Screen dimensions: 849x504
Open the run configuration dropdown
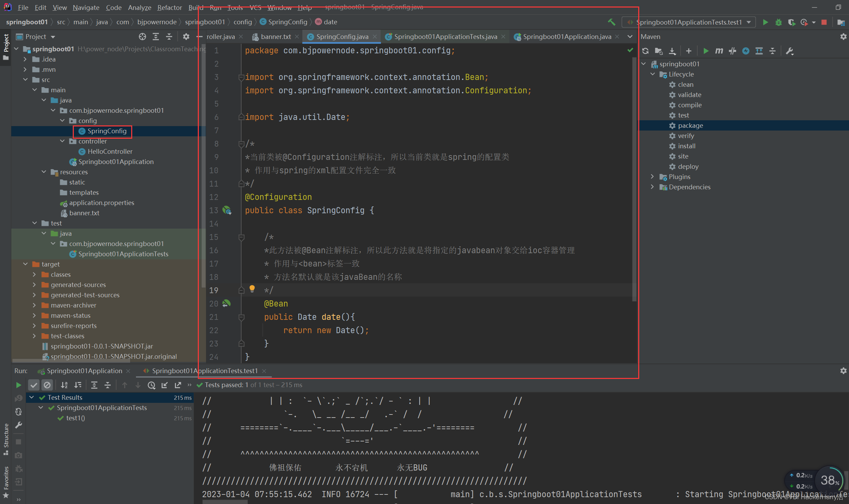click(689, 22)
